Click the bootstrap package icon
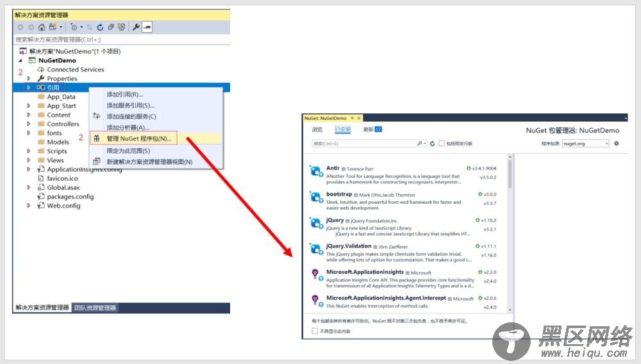The height and width of the screenshot is (364, 641). tap(316, 198)
